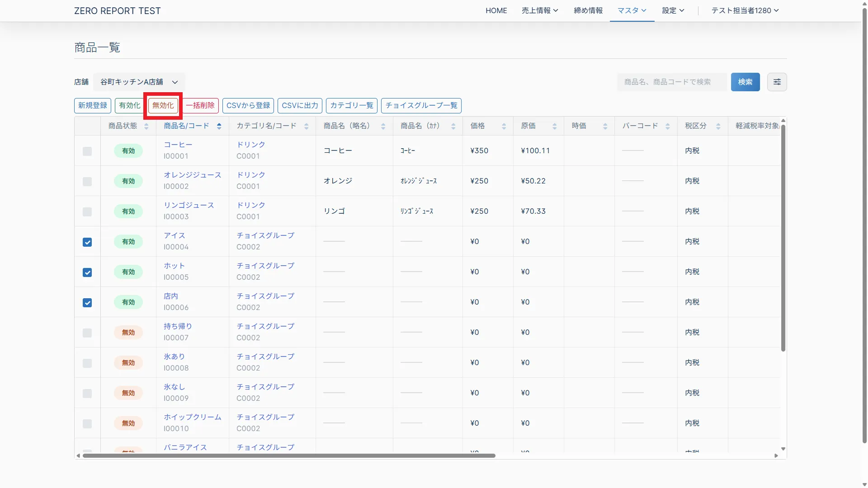Image resolution: width=868 pixels, height=488 pixels.
Task: Click the 無効化 button
Action: point(163,105)
